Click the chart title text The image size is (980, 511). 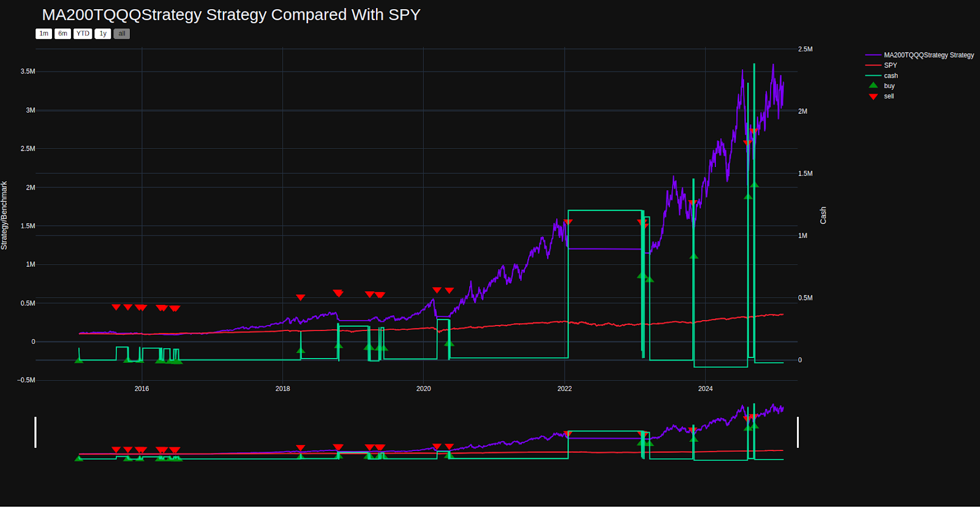click(231, 15)
